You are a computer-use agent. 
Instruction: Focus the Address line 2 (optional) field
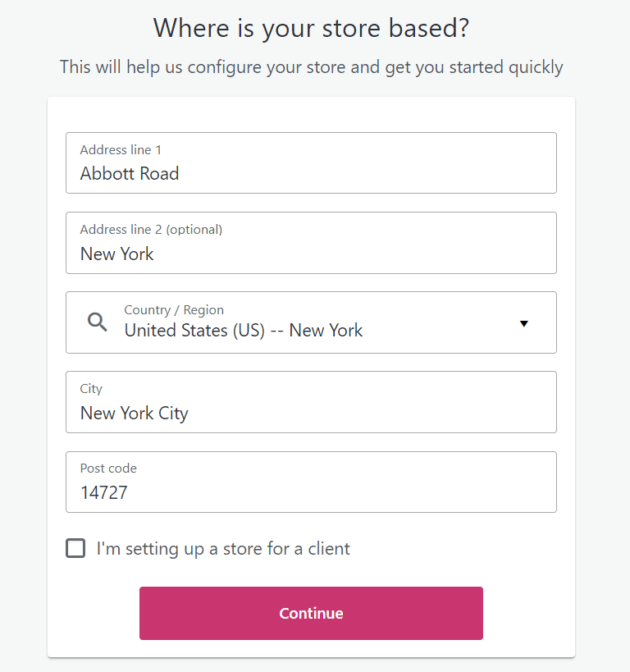pos(311,243)
